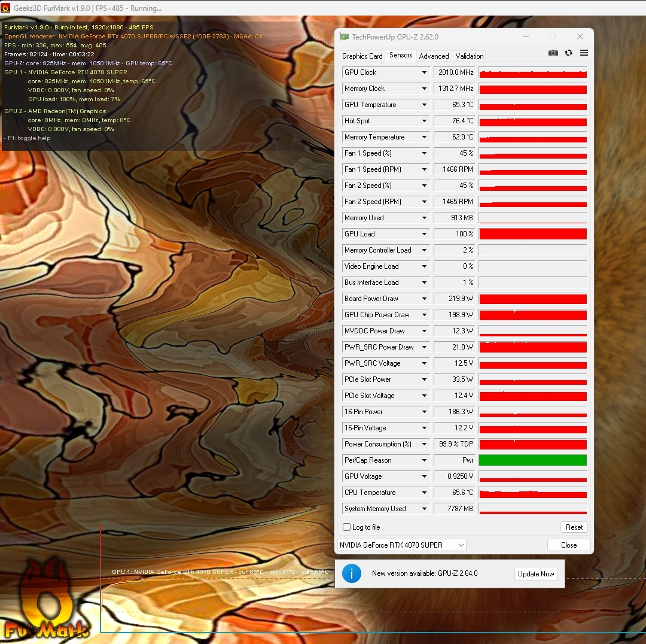The image size is (646, 644).
Task: Click the Close button in GPU-Z
Action: [x=569, y=545]
